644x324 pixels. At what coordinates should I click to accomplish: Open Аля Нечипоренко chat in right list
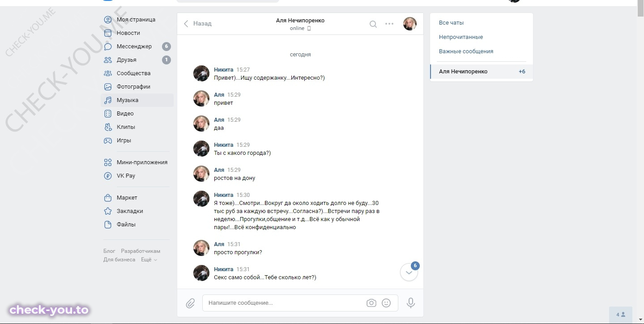(x=482, y=72)
